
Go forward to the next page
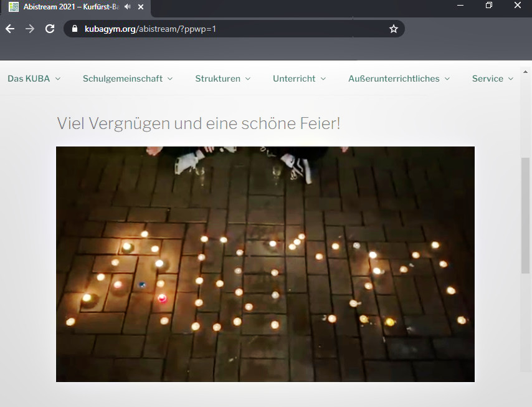pyautogui.click(x=30, y=29)
